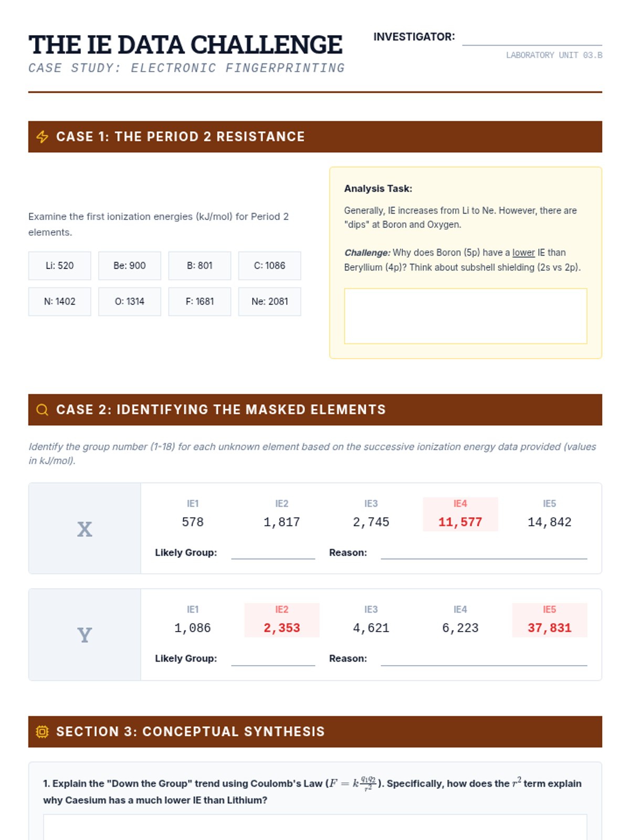Select the Be: 900 data tile
The width and height of the screenshot is (630, 840).
tap(130, 266)
